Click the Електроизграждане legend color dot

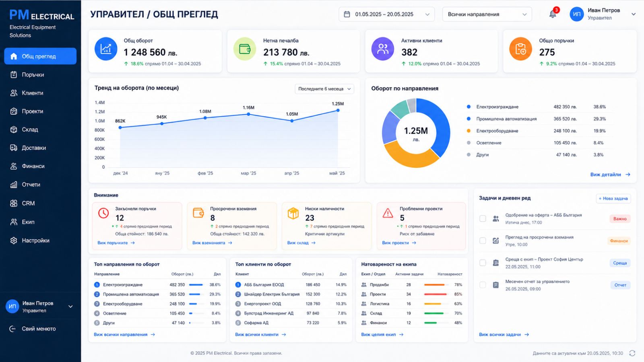point(469,107)
